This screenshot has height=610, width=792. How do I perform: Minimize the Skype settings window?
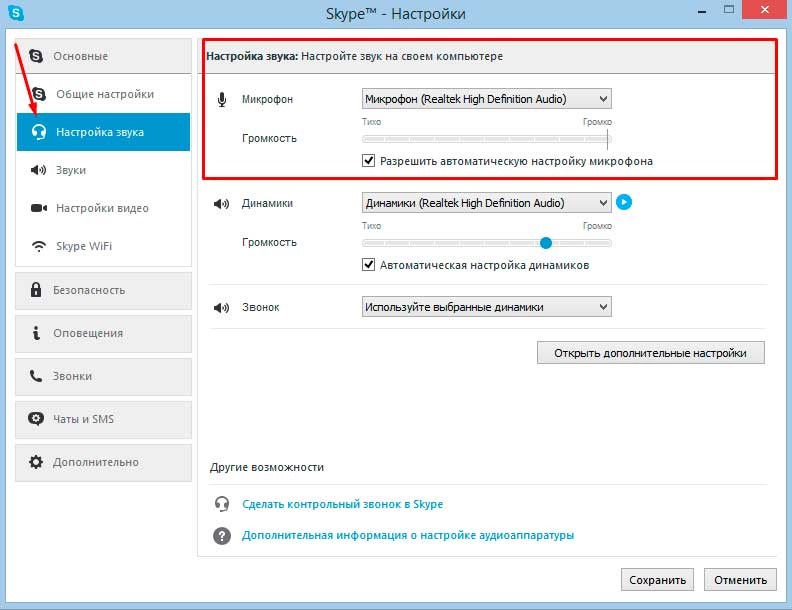702,11
